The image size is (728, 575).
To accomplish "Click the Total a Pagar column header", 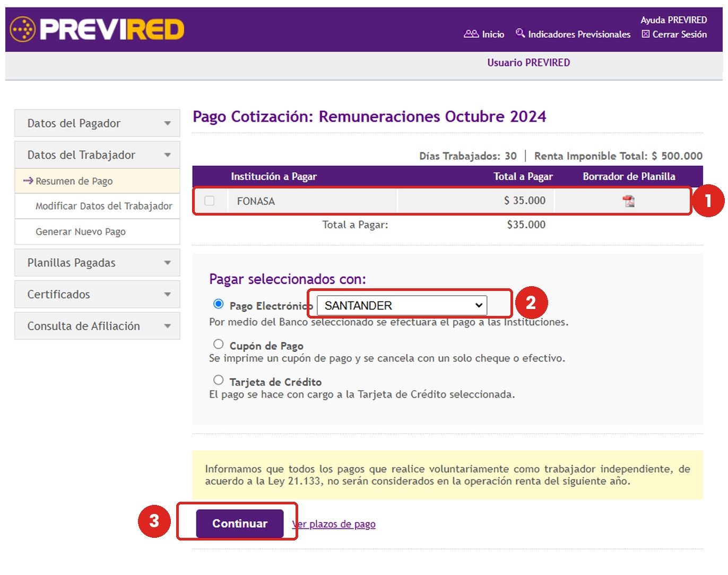I will point(523,176).
